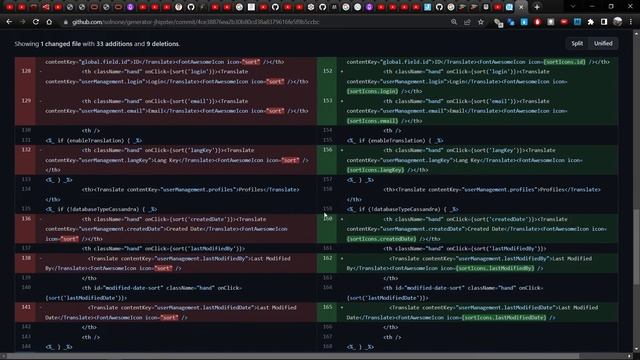This screenshot has width=640, height=360.
Task: Click highlighted {sortIcons.email} token
Action: coord(372,121)
